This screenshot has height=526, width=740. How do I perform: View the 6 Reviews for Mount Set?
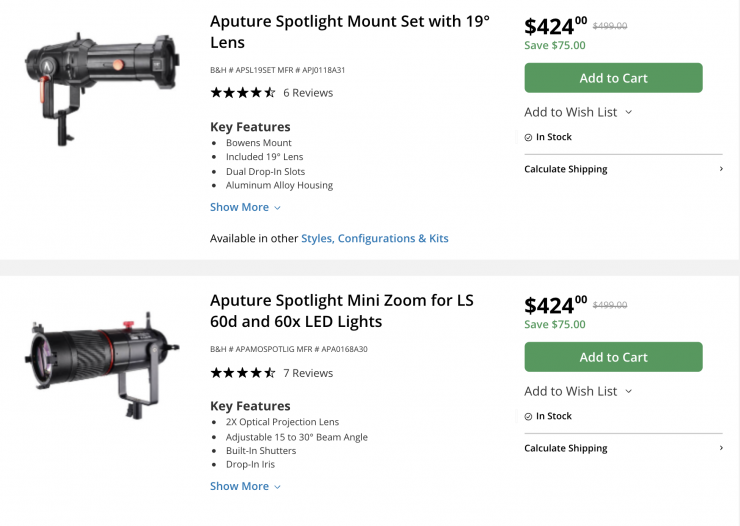pos(308,93)
